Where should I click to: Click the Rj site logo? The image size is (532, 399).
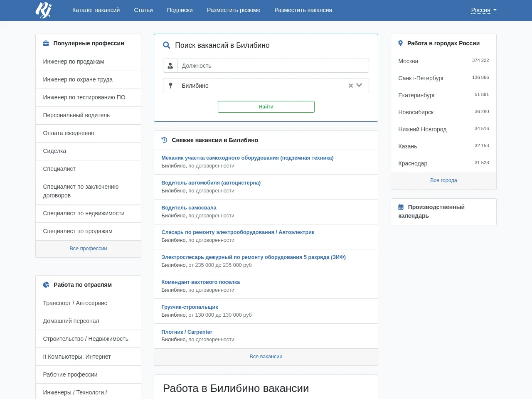(x=43, y=10)
